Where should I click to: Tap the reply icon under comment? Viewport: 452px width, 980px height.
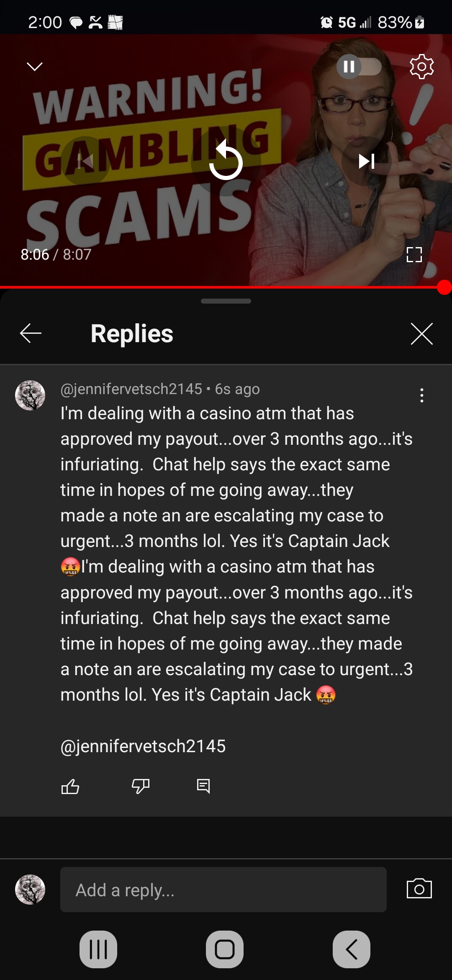tap(203, 787)
